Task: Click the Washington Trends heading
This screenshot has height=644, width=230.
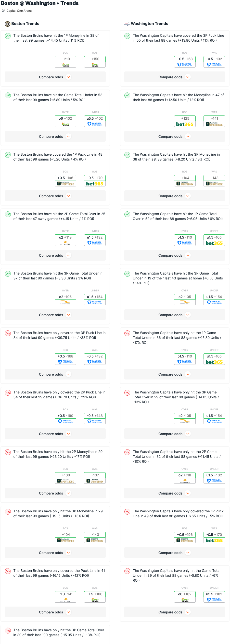Action: click(149, 24)
